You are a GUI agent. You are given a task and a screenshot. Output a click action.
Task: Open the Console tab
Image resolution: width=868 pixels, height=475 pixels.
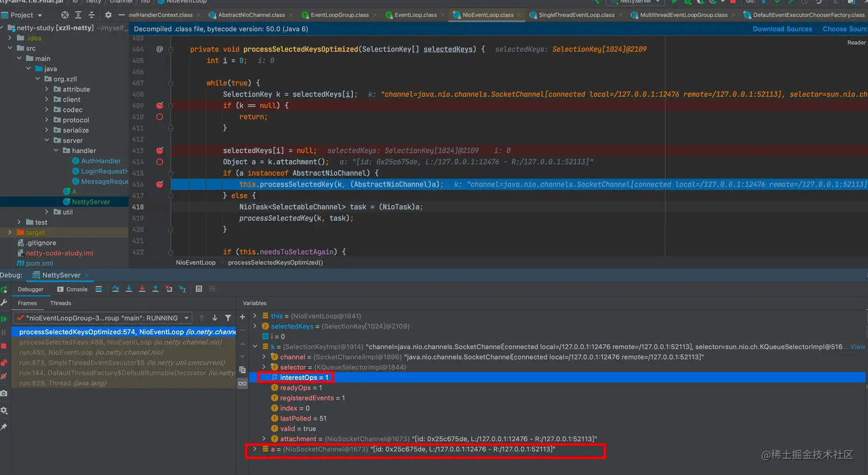72,289
